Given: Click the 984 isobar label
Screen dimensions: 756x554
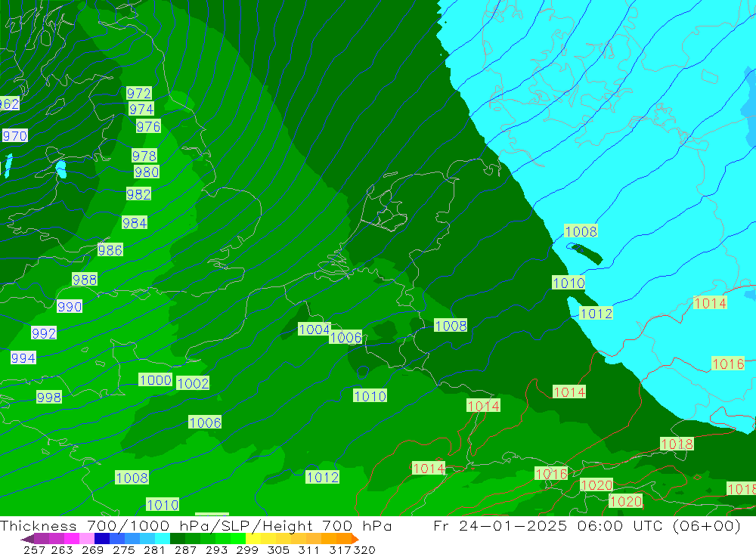Looking at the screenshot, I should pos(135,223).
